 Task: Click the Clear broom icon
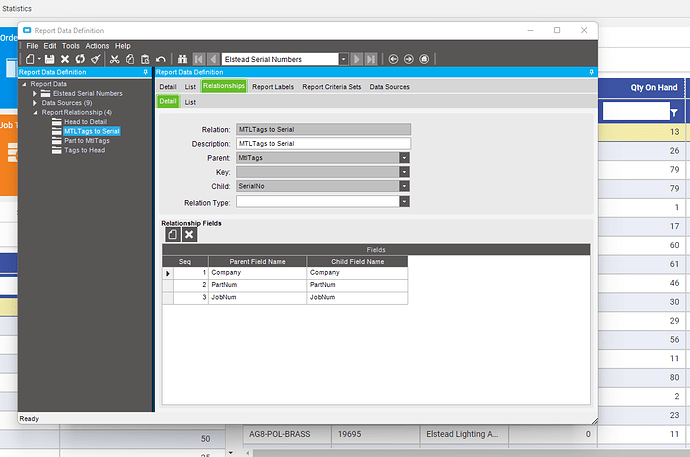click(95, 59)
